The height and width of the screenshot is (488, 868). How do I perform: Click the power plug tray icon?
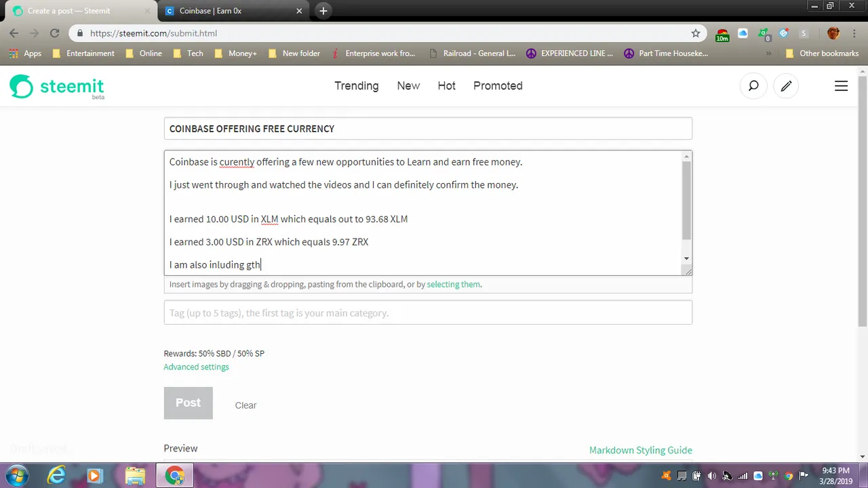click(696, 476)
